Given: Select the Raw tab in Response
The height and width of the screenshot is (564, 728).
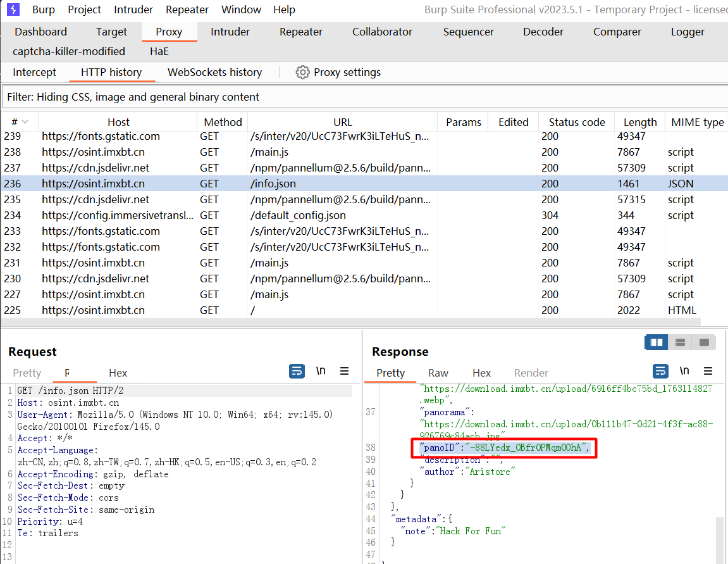Looking at the screenshot, I should (438, 373).
